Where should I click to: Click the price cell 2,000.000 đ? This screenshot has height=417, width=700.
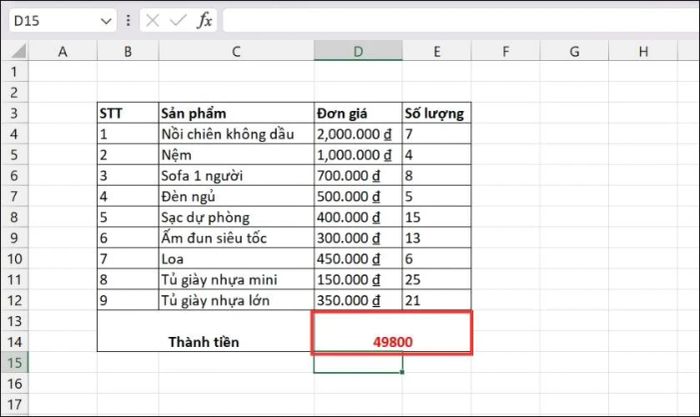358,133
